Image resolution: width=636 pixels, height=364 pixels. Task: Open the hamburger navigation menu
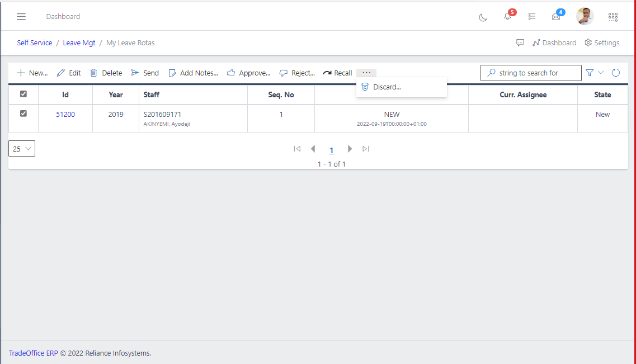pyautogui.click(x=21, y=17)
